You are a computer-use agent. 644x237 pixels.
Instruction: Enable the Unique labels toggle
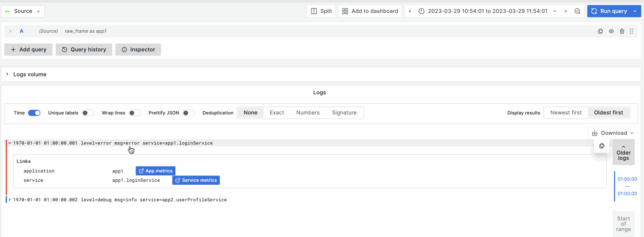tap(88, 113)
